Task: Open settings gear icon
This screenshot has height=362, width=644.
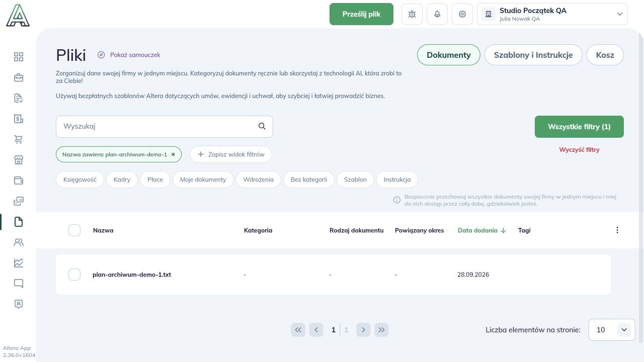Action: (462, 14)
